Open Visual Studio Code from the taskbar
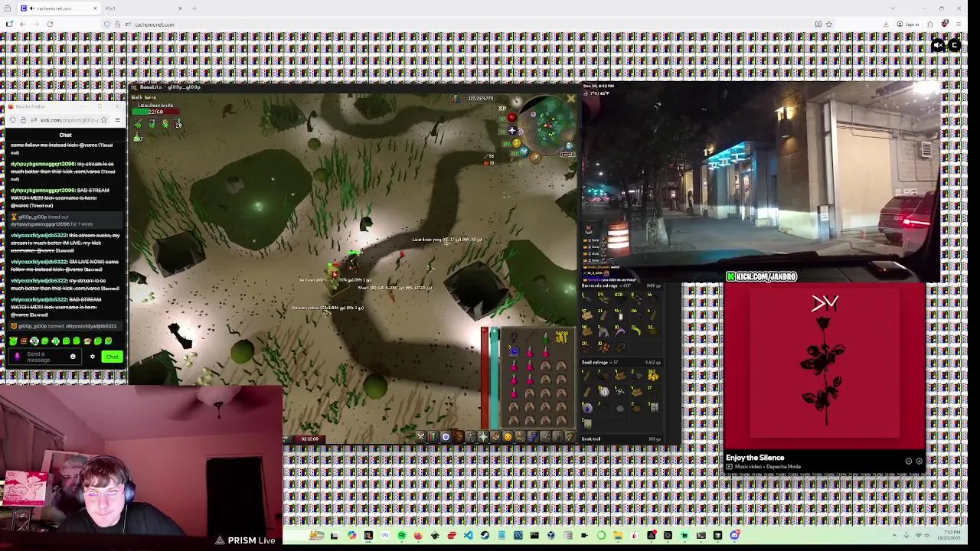 coord(469,536)
